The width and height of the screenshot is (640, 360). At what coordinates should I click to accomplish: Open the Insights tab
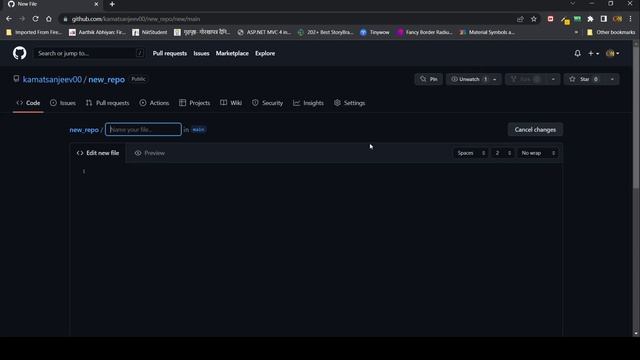(x=309, y=103)
